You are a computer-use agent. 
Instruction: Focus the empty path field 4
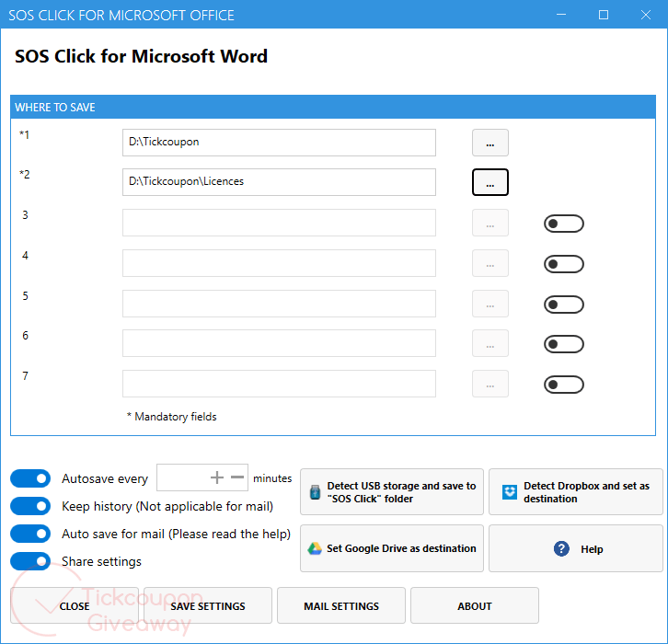[x=279, y=263]
